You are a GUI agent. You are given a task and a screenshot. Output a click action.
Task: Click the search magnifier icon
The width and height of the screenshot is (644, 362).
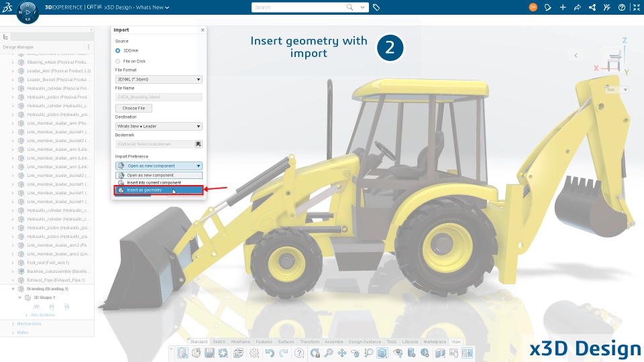tap(350, 7)
